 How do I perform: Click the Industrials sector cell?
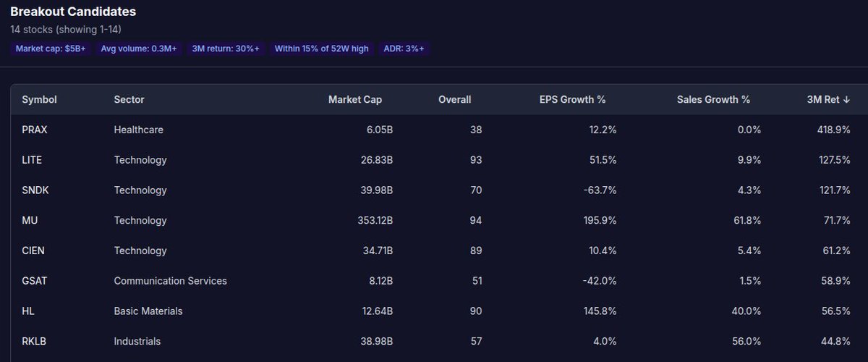[137, 341]
